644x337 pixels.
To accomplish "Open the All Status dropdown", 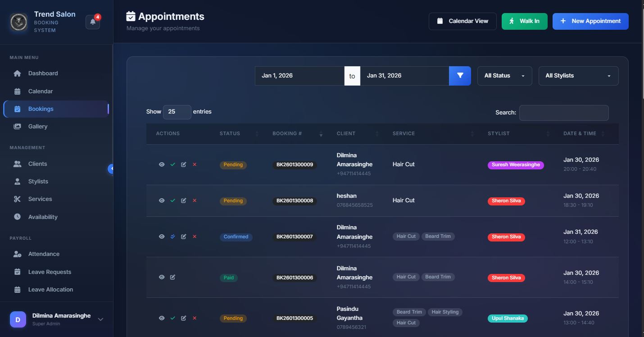I will point(504,76).
